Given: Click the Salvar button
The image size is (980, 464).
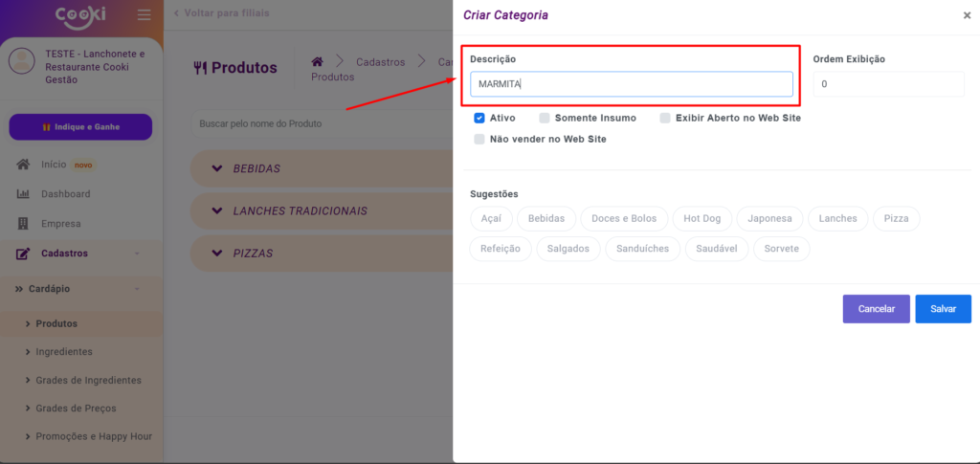Looking at the screenshot, I should 943,309.
